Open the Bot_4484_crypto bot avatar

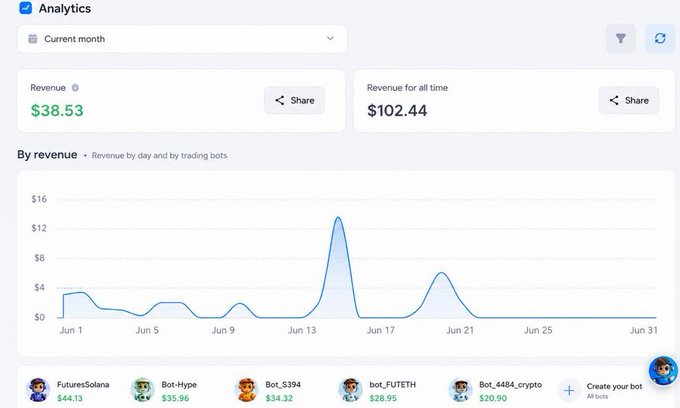point(460,389)
